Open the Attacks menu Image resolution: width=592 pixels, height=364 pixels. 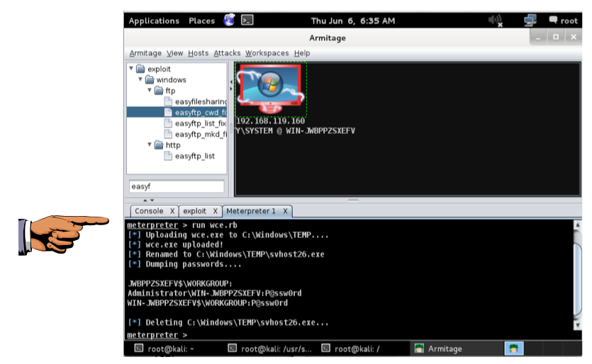pyautogui.click(x=227, y=53)
